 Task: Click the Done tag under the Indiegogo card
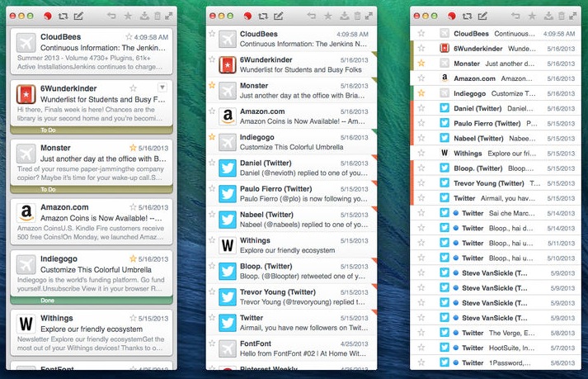[92, 301]
